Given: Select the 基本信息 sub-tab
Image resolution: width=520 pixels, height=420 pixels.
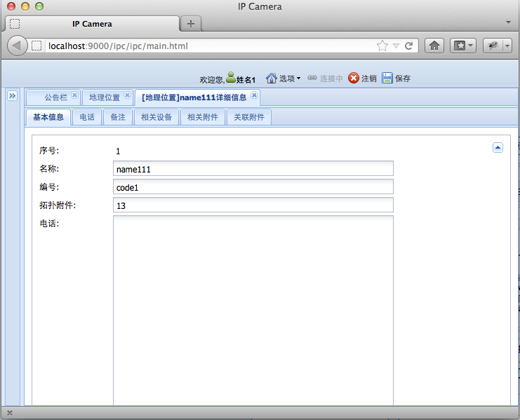Looking at the screenshot, I should 48,117.
